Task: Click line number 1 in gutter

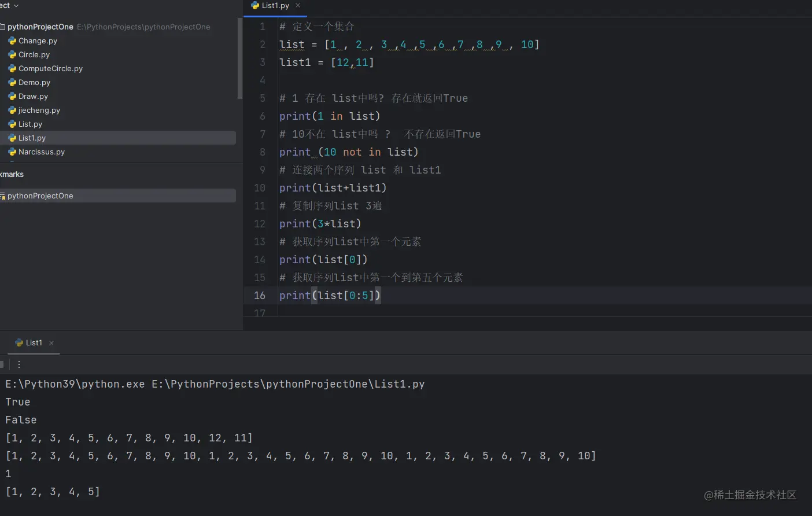Action: [x=263, y=27]
